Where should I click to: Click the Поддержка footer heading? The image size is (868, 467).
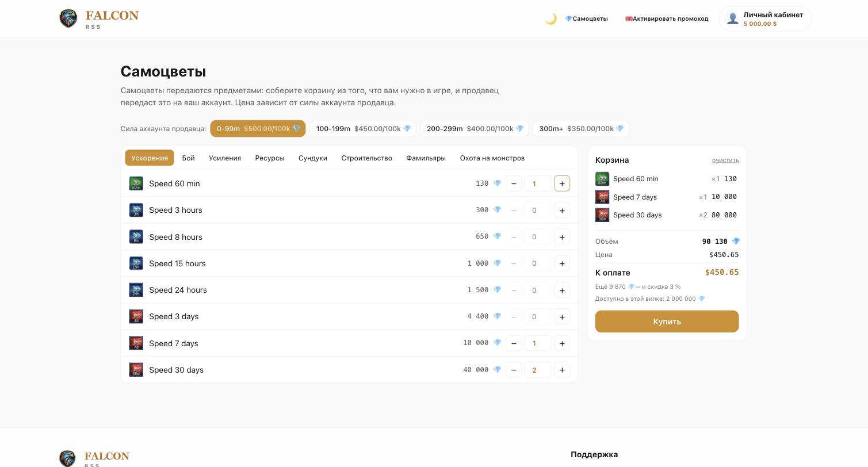pos(594,454)
